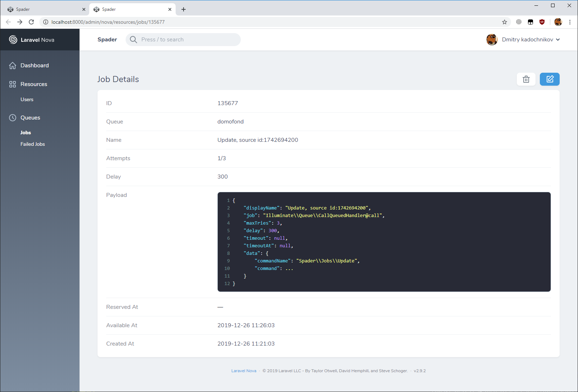Viewport: 578px width, 392px height.
Task: Click the "timeout": null line in payload
Action: coord(266,238)
